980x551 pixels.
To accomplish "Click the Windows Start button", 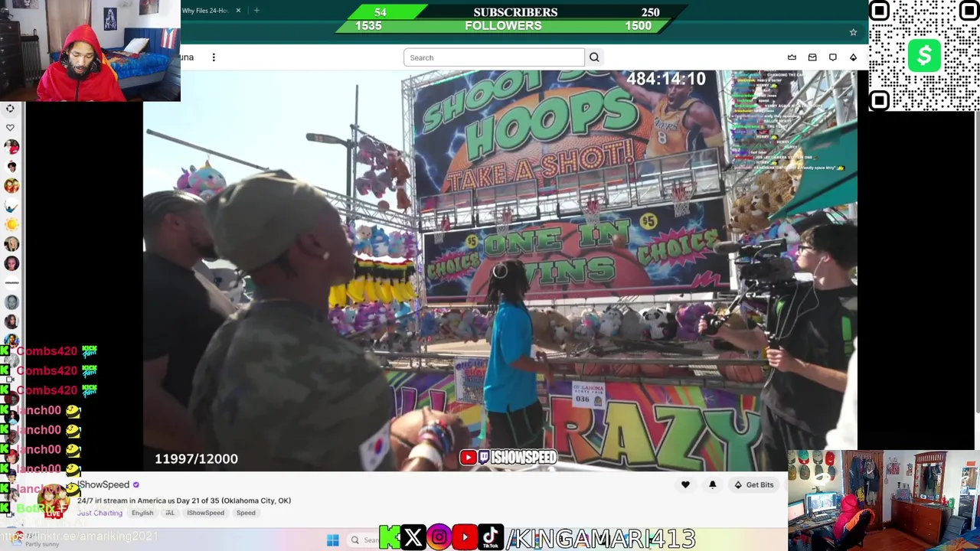I will coord(332,540).
